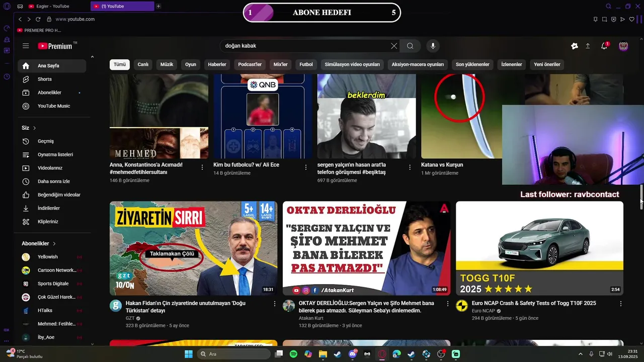Screen dimensions: 644x362
Task: Switch to the Eagler - YouTube tab
Action: point(53,6)
